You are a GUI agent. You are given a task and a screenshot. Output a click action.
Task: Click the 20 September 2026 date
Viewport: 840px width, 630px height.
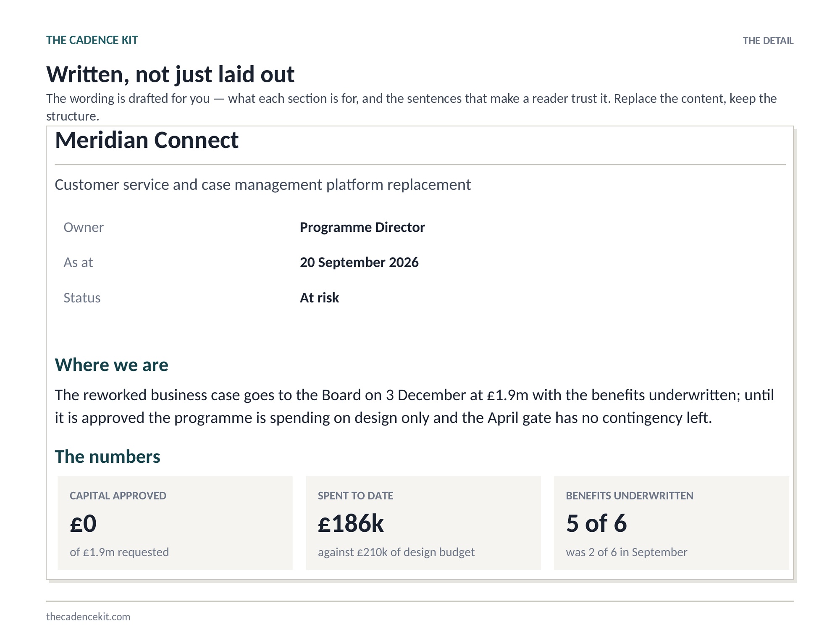coord(359,262)
